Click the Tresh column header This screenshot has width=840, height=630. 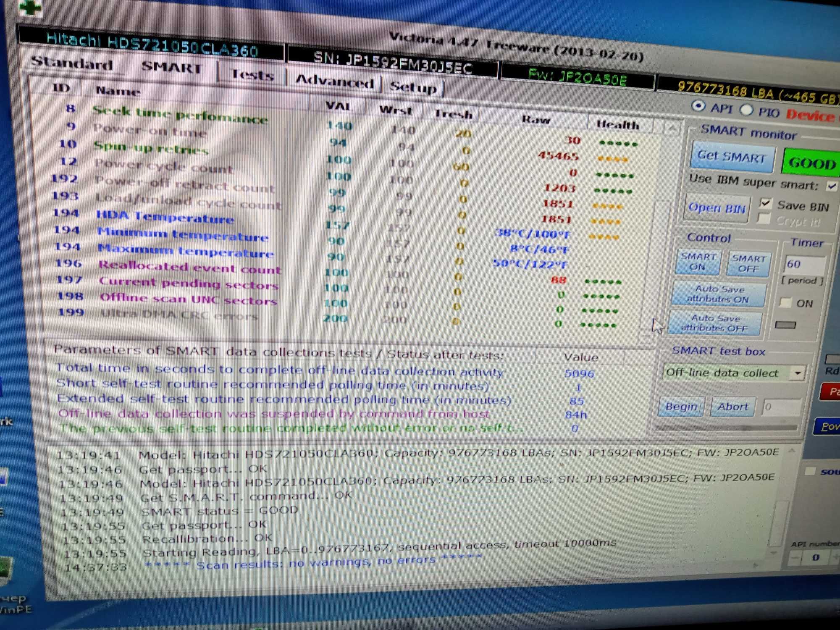point(453,114)
